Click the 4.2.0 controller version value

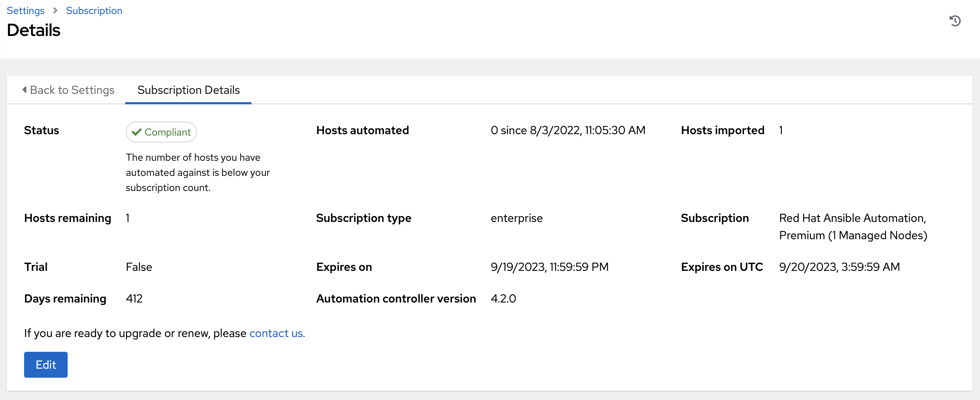[503, 299]
